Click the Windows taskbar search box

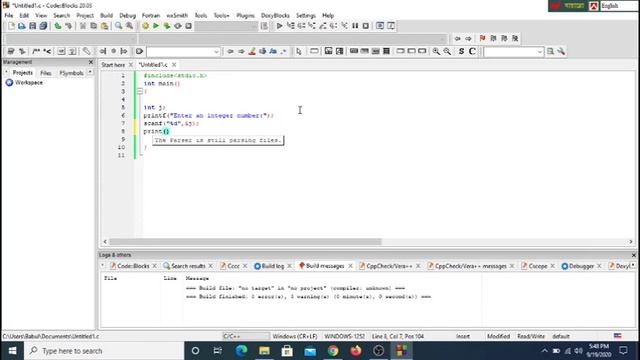[x=104, y=351]
